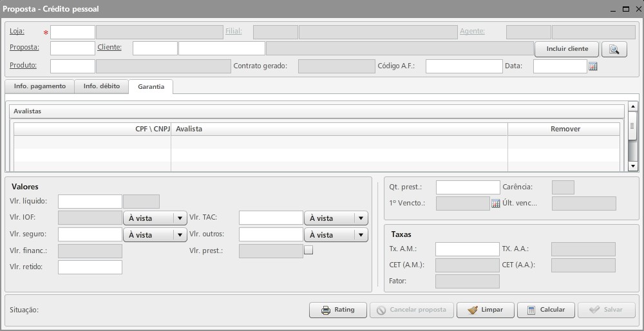Open the Vlr. IOF À vista dropdown

(x=155, y=218)
